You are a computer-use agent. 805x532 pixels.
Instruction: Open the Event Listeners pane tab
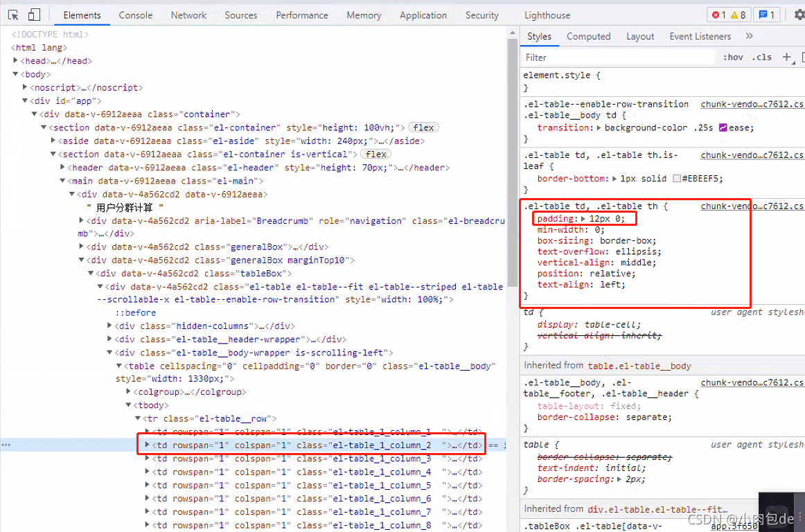700,36
